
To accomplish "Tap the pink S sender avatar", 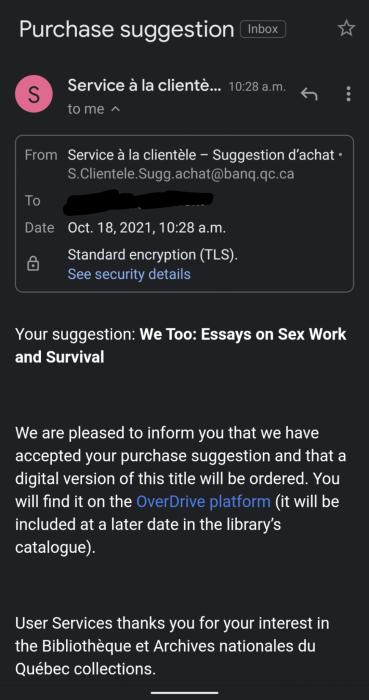I will [34, 94].
